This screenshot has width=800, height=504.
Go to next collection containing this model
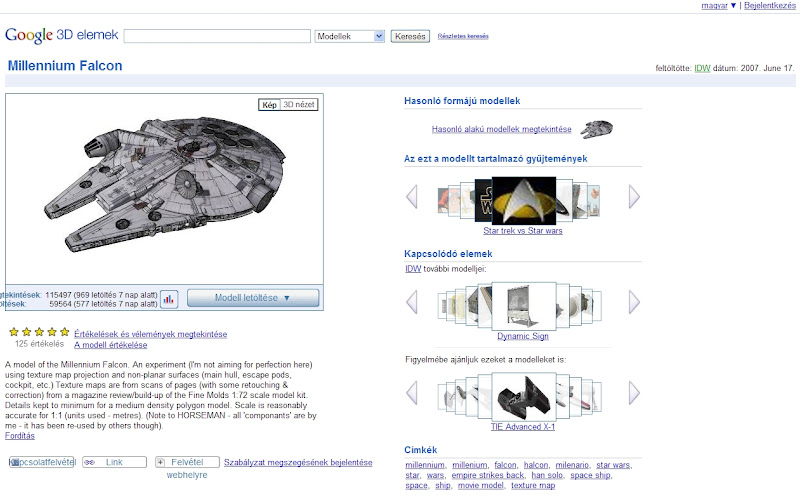634,197
